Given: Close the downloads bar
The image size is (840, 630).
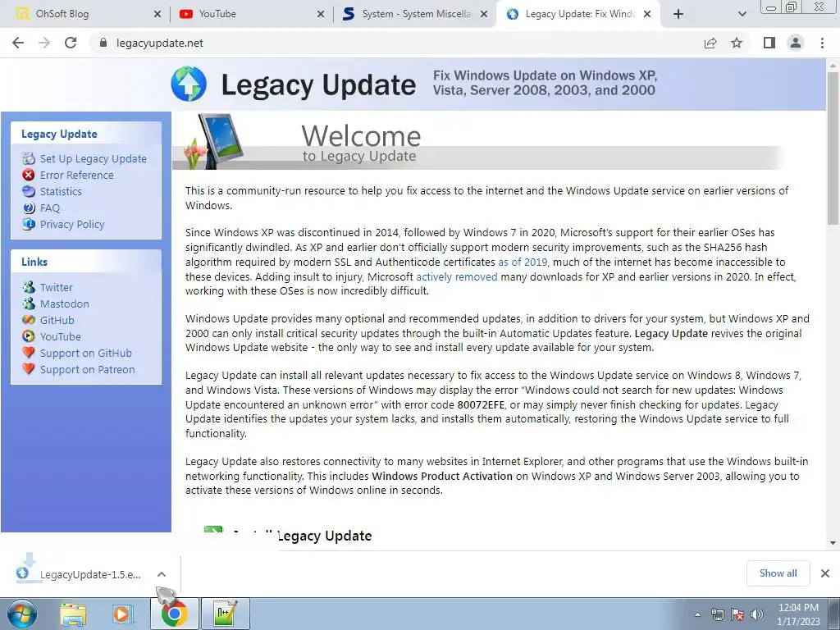Looking at the screenshot, I should (x=825, y=573).
